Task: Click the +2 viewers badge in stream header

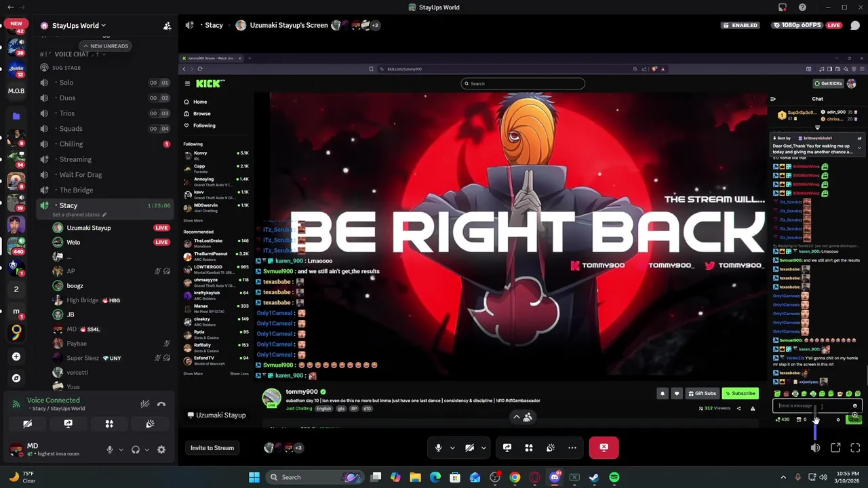Action: point(375,25)
